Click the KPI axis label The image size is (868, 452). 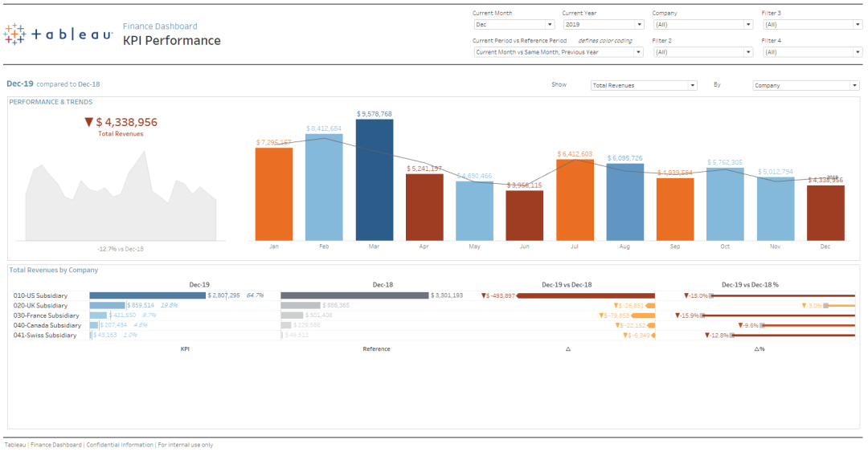185,349
